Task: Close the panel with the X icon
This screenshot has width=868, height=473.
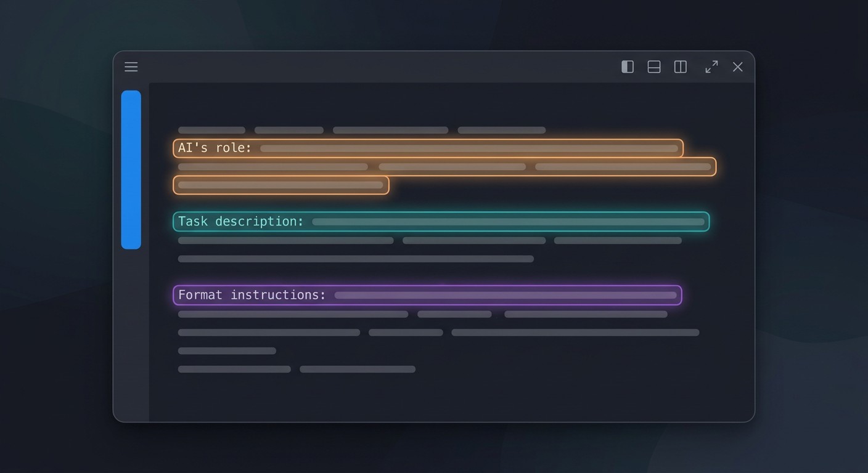Action: 738,67
